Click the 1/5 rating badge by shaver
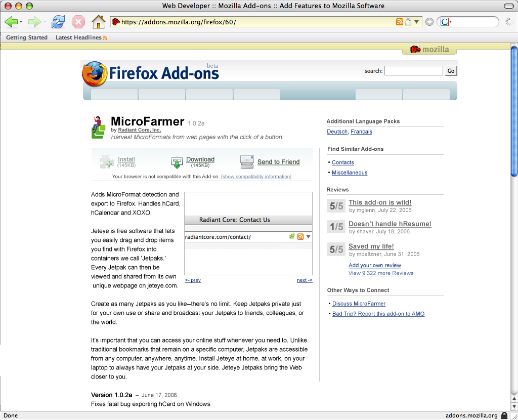 (336, 227)
